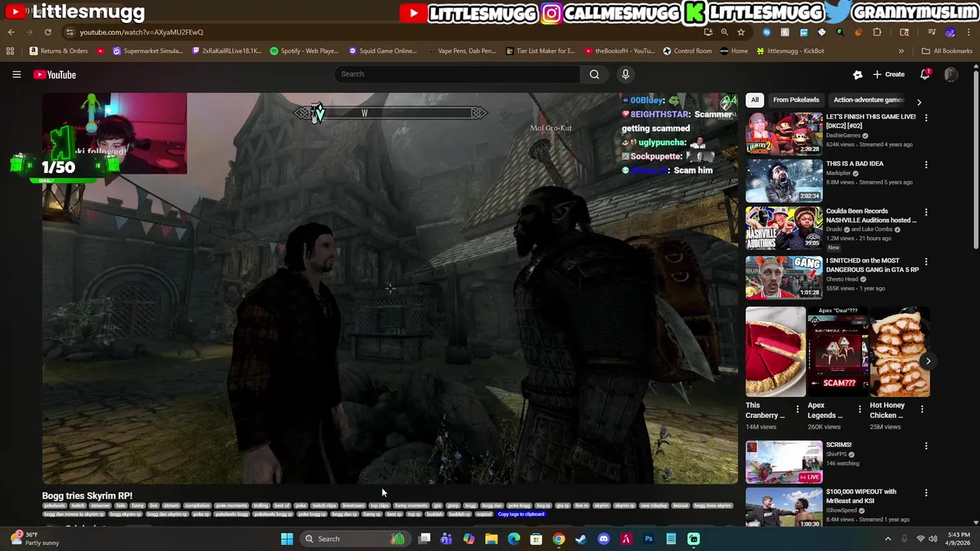
Task: Click the Create button
Action: click(x=888, y=74)
